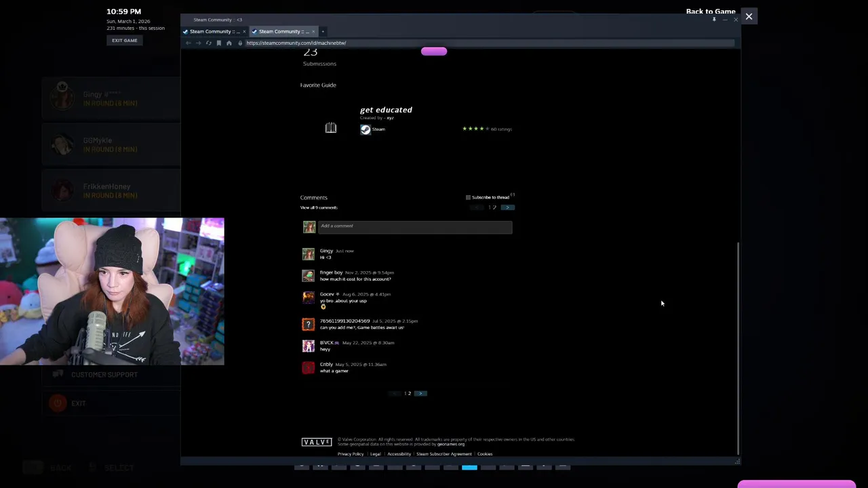868x488 pixels.
Task: Go to next comments page at bottom
Action: (420, 393)
